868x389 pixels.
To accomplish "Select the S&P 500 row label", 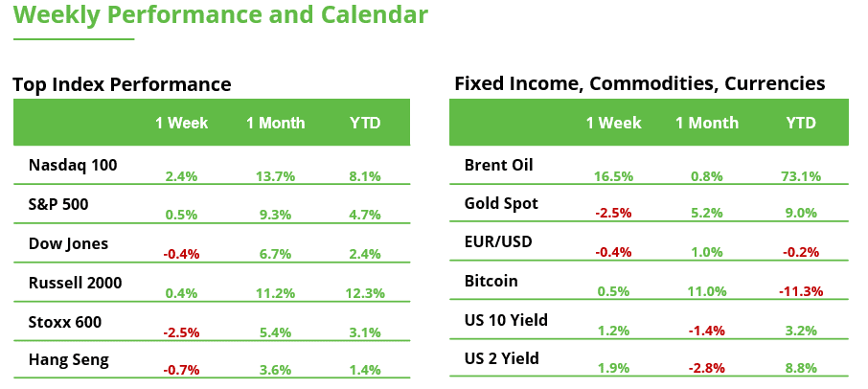I will pos(60,204).
